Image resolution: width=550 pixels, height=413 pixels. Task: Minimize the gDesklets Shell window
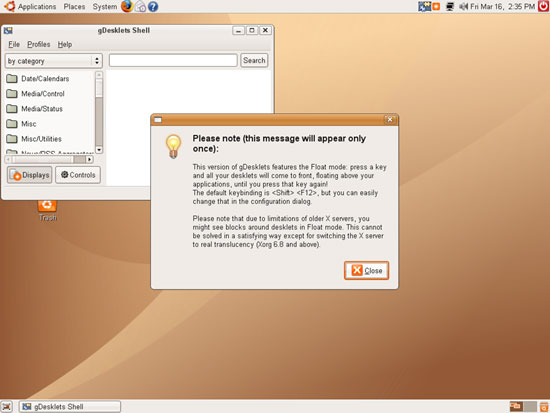click(x=238, y=31)
